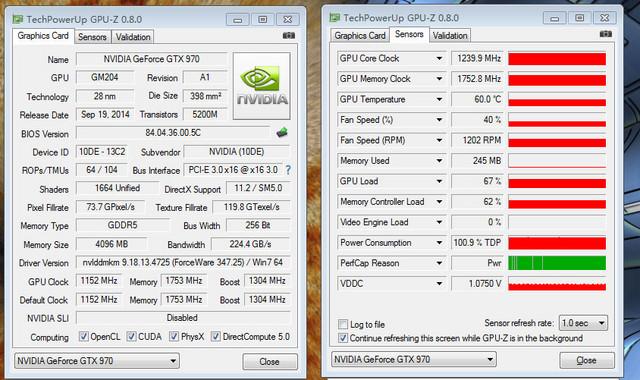The width and height of the screenshot is (640, 380).
Task: Click the NVIDIA logo image
Action: (262, 86)
